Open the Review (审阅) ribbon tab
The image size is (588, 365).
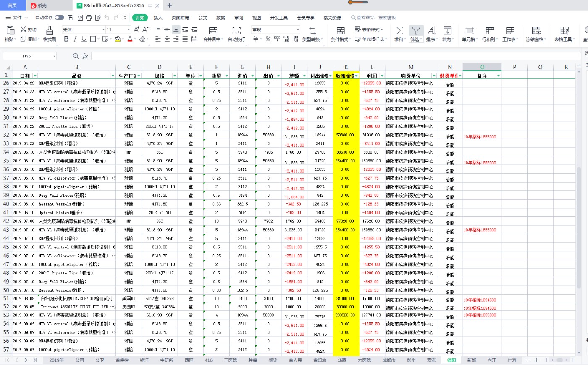pos(239,18)
